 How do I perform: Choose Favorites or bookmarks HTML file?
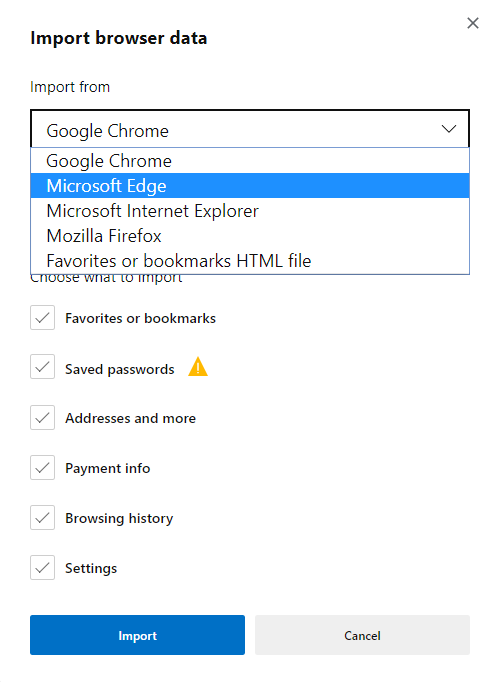(250, 261)
